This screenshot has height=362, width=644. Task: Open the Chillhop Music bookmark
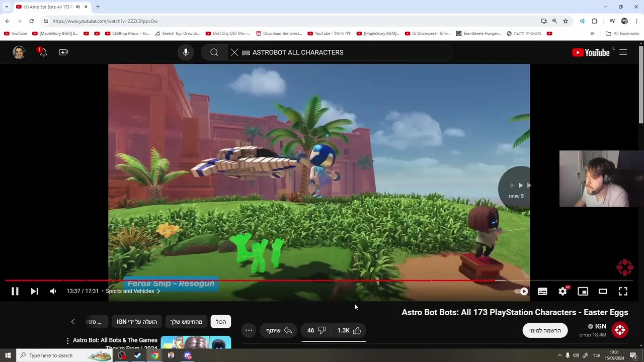[127, 34]
